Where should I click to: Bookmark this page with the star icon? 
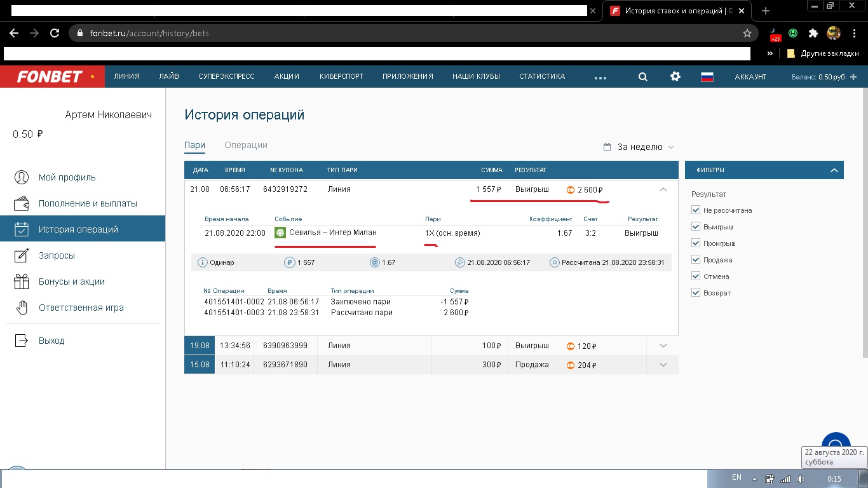coord(747,33)
